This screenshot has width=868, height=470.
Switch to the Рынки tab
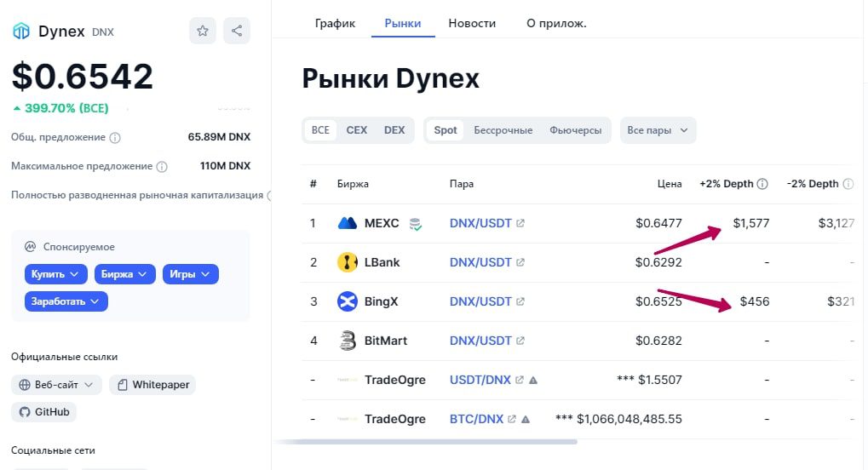(x=403, y=23)
